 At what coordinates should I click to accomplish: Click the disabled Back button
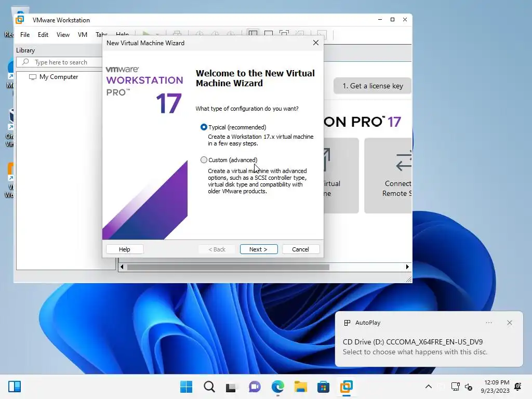point(217,249)
